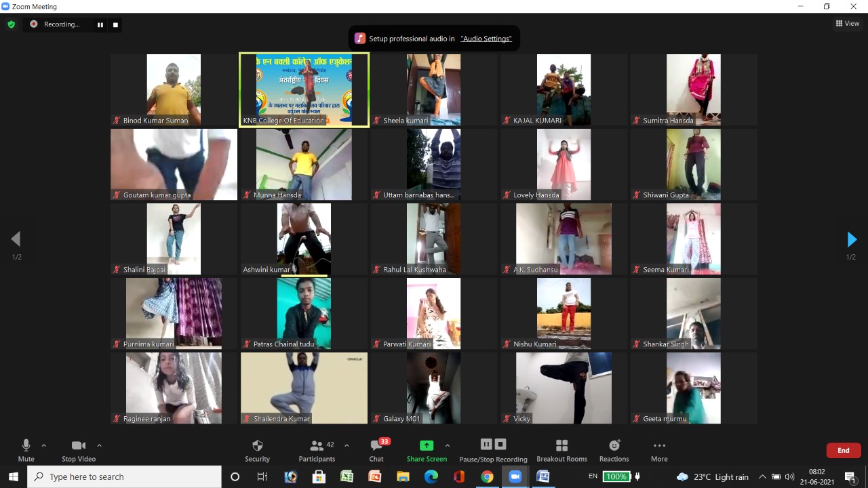Open the View layout menu

848,24
